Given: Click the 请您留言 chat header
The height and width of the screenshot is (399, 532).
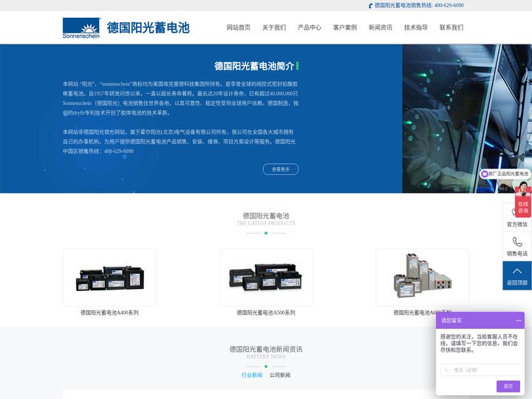Looking at the screenshot, I should tap(480, 320).
